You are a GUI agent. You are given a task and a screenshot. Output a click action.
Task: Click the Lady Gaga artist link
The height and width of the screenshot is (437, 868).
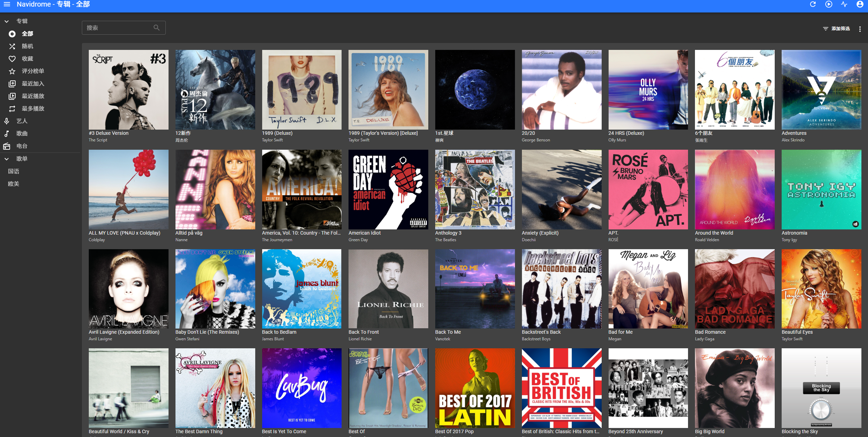tap(705, 339)
